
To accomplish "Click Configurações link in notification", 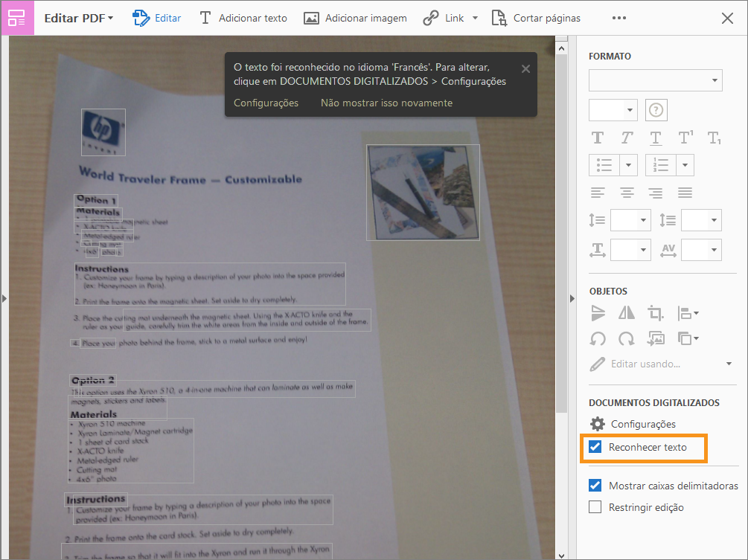I will tap(266, 103).
